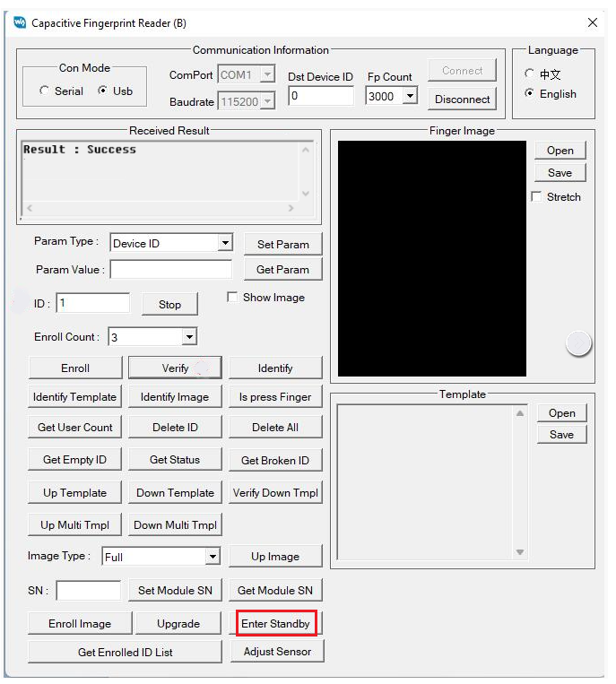Viewport: 616px width, 684px height.
Task: Close the Capacitive Fingerprint Reader window
Action: [593, 22]
